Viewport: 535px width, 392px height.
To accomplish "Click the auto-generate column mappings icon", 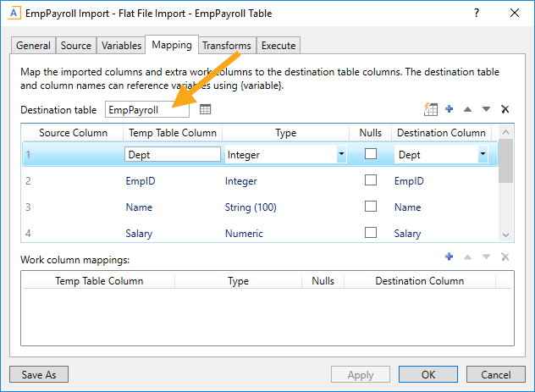I will point(430,109).
